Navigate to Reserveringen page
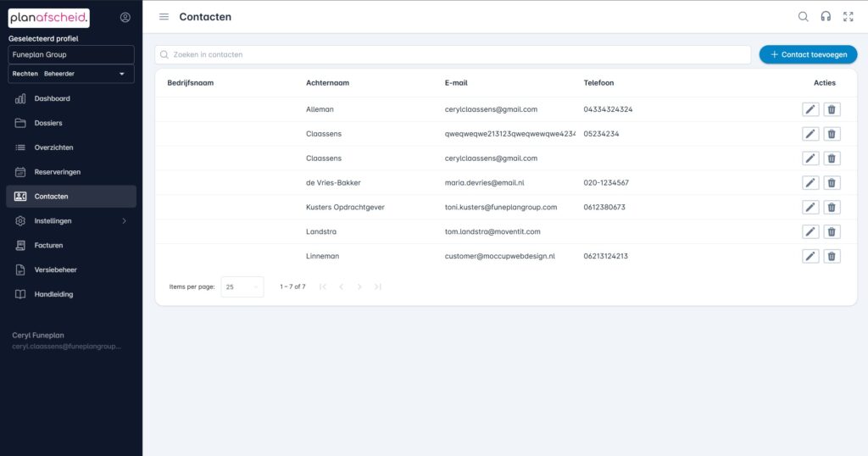 pos(57,172)
